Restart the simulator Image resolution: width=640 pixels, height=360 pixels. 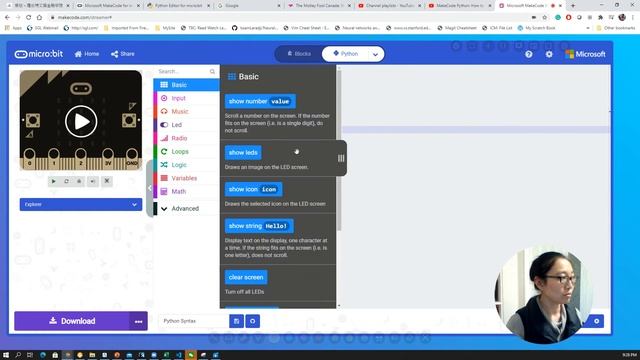pyautogui.click(x=67, y=181)
